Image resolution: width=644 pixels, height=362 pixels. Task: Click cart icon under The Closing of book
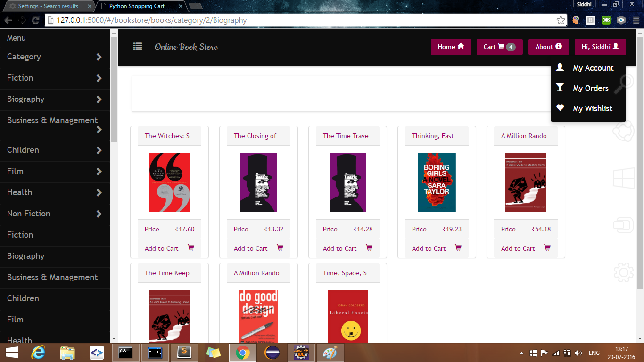point(280,247)
